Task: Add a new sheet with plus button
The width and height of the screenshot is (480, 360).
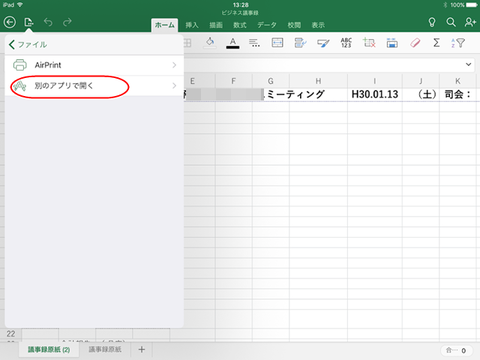Action: 142,349
